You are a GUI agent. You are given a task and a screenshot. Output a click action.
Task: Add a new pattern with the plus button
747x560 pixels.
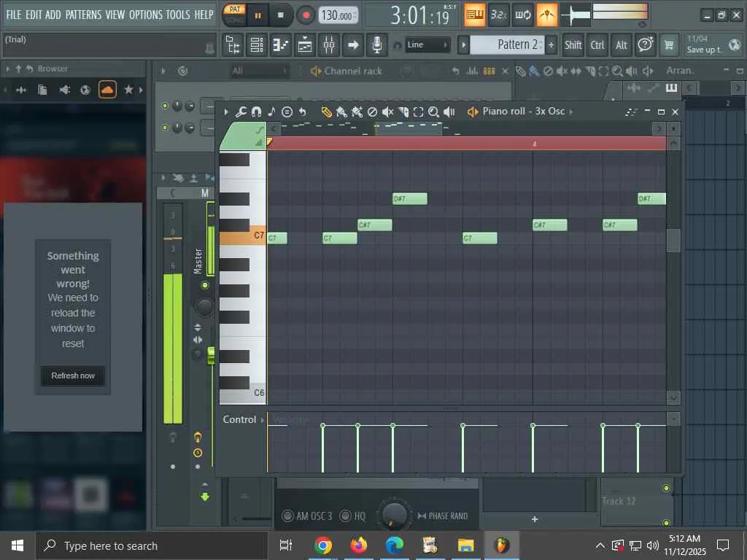(x=551, y=45)
